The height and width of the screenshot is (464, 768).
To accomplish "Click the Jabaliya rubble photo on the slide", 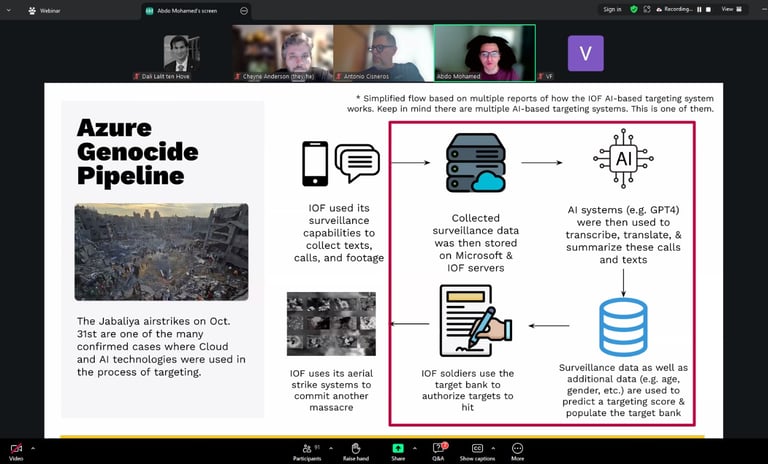I will click(161, 252).
